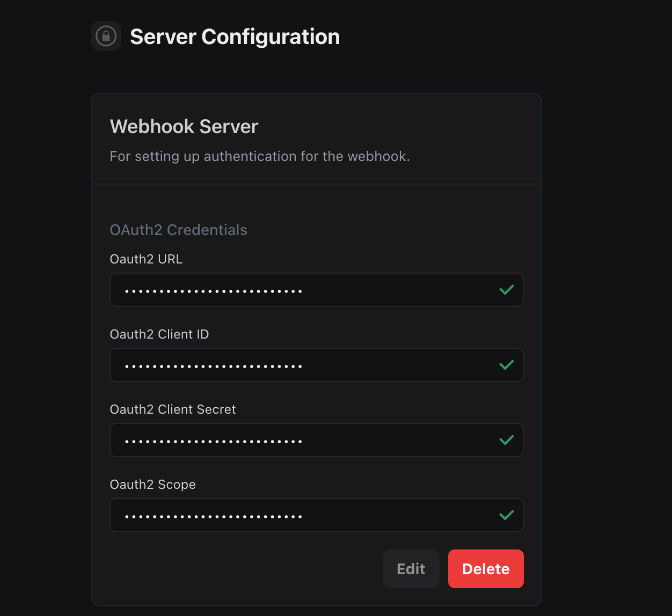Click the Oauth2 Client Secret label
Image resolution: width=672 pixels, height=616 pixels.
pos(173,409)
